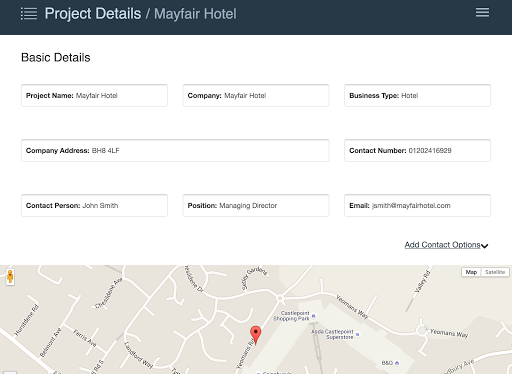Pick up the Street View pegman icon
The height and width of the screenshot is (374, 512).
(x=10, y=277)
